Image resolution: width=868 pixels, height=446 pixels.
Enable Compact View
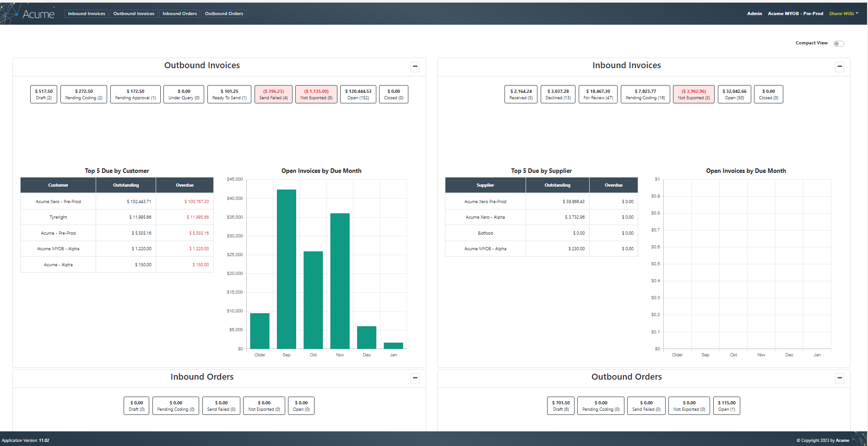[839, 43]
